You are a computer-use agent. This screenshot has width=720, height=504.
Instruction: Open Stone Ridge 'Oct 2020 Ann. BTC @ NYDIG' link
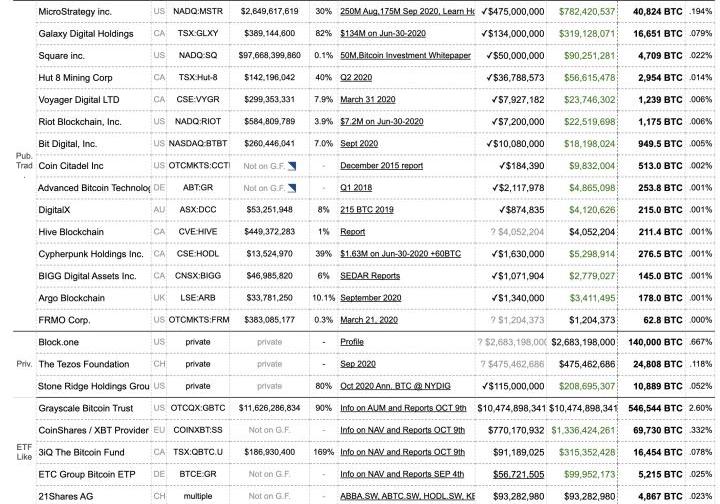pos(395,386)
